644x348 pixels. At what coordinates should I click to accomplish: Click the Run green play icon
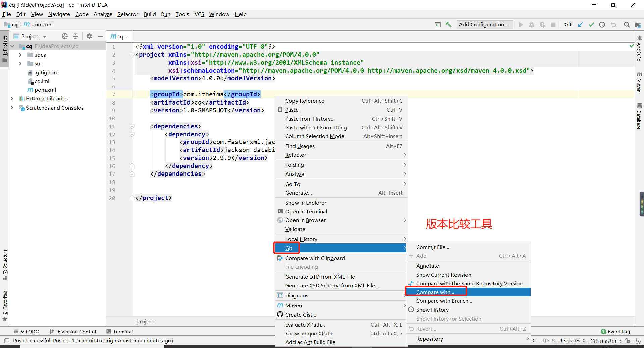pos(521,25)
